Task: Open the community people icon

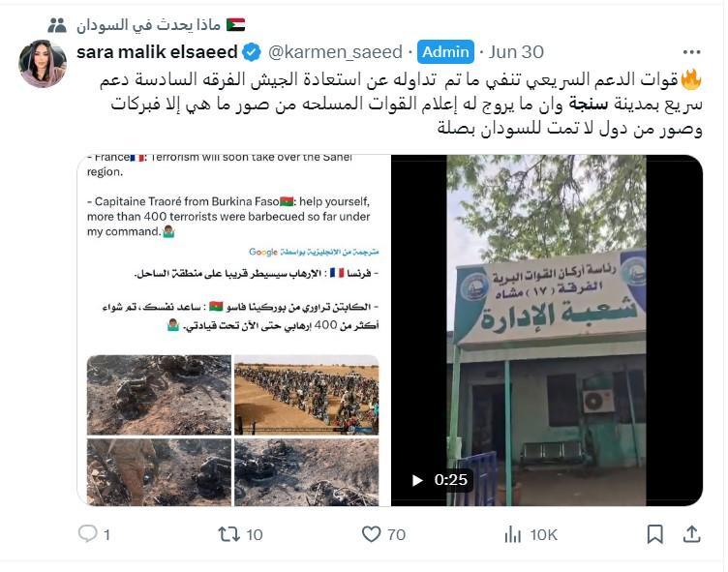Action: (57, 25)
